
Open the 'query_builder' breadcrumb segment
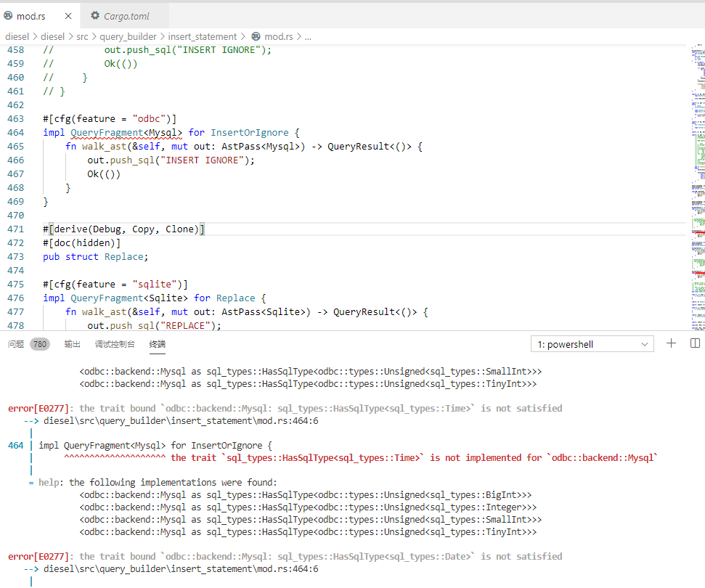[x=128, y=37]
